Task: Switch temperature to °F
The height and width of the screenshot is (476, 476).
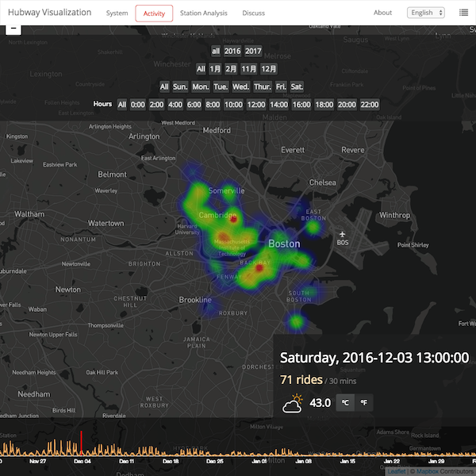Action: click(x=363, y=402)
